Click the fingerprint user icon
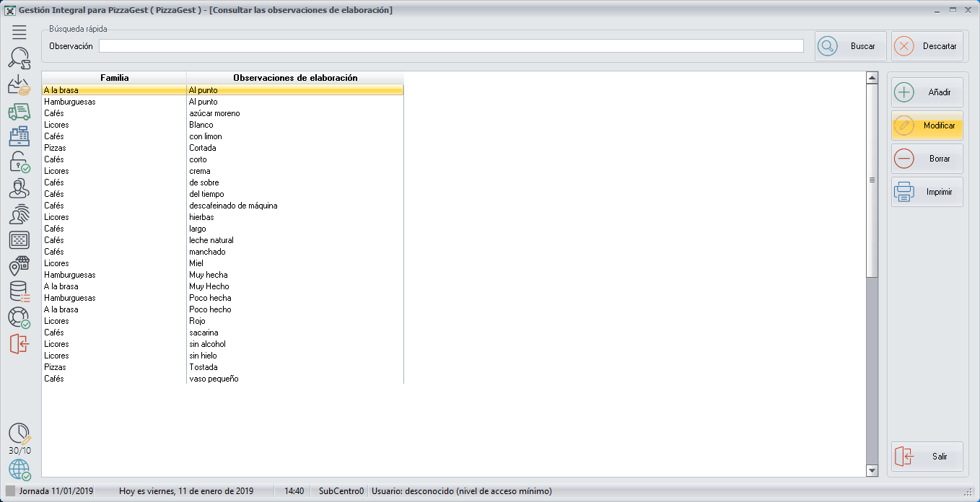This screenshot has width=980, height=502. tap(19, 214)
